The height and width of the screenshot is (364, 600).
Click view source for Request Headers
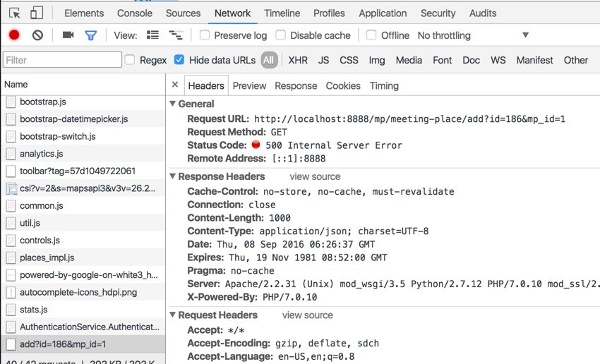(308, 315)
